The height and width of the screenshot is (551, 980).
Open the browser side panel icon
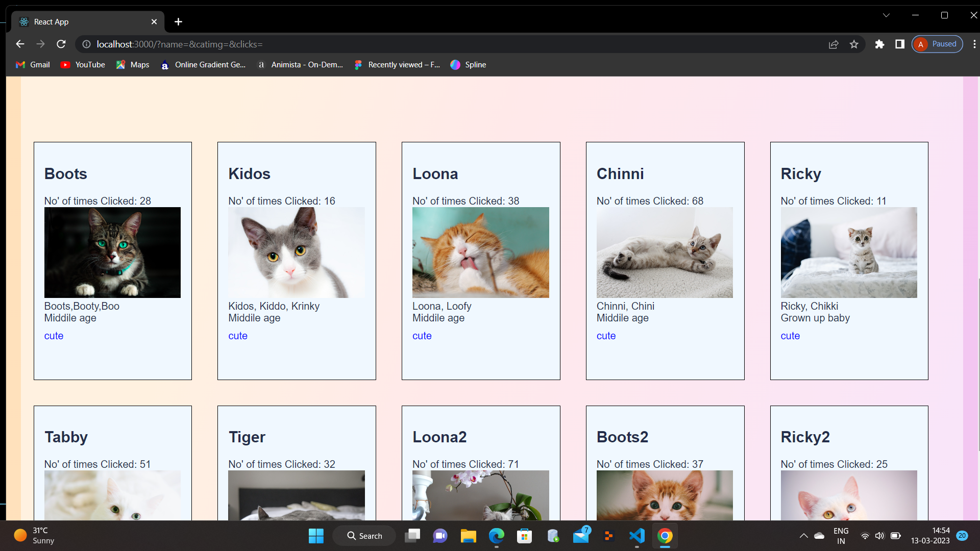click(899, 44)
